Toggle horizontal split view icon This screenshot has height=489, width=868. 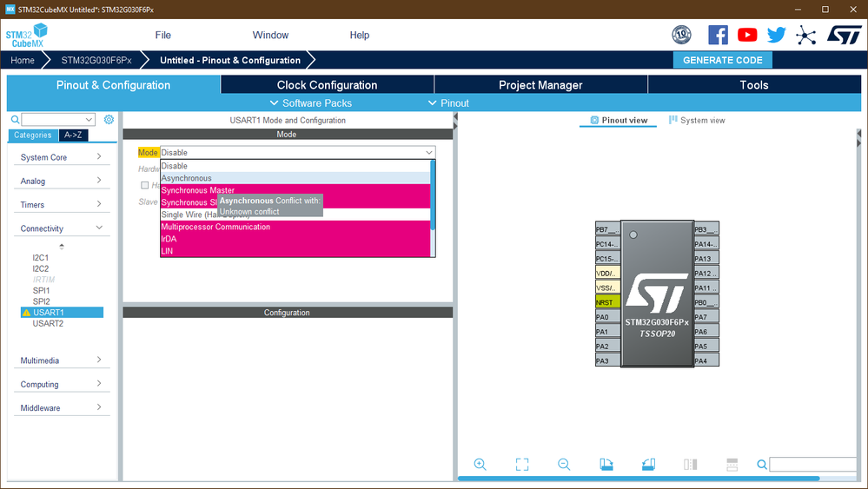coord(732,465)
